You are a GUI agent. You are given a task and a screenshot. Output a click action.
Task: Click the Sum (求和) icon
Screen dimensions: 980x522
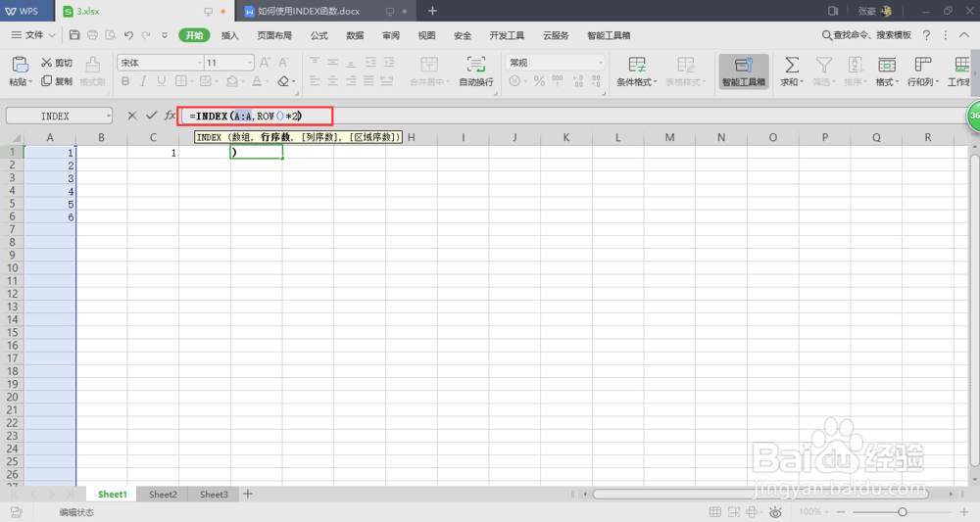(x=791, y=65)
